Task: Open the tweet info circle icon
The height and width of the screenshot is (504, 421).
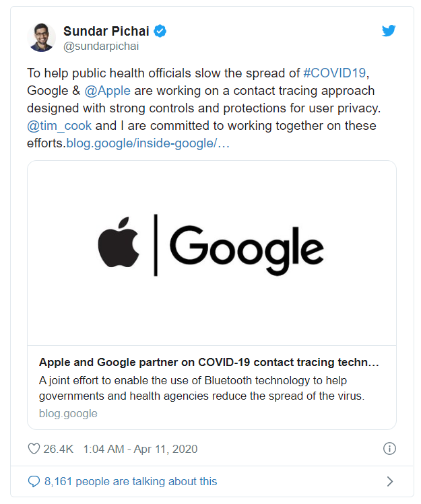Action: coord(389,449)
